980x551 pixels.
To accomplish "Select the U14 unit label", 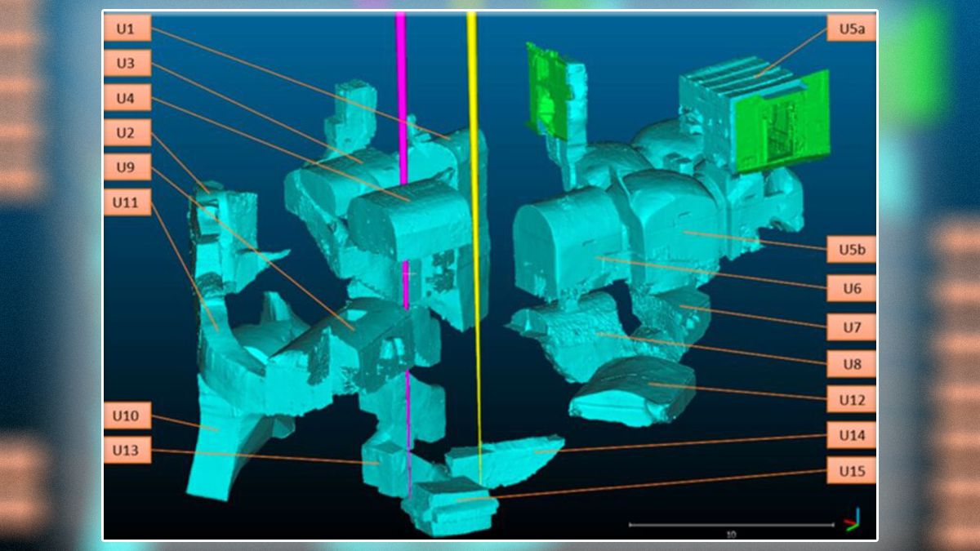I will (x=851, y=435).
